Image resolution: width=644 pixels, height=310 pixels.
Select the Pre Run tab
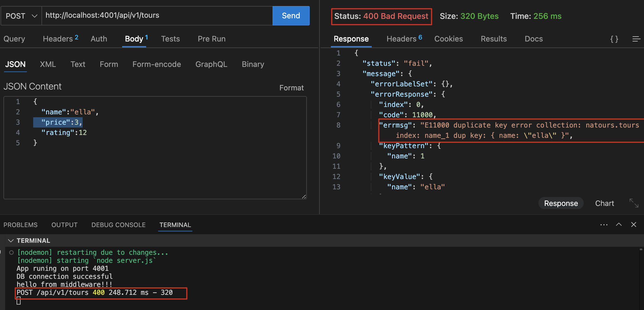[x=211, y=39]
